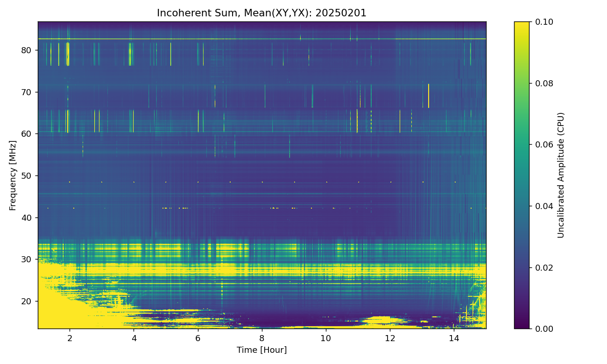Select the yellow top end of colorbar
The image size is (607, 364).
coord(522,24)
